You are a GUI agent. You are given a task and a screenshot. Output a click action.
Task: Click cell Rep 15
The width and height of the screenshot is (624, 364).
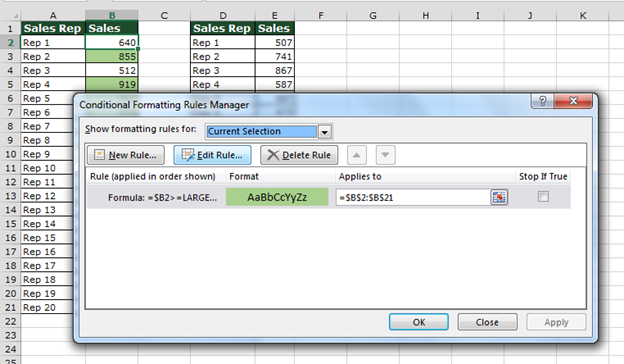(x=47, y=237)
